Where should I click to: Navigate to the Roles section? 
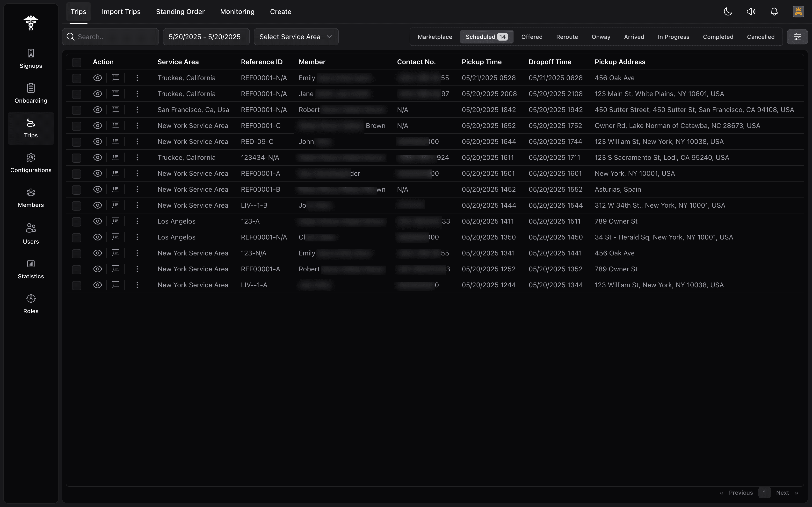(x=30, y=303)
